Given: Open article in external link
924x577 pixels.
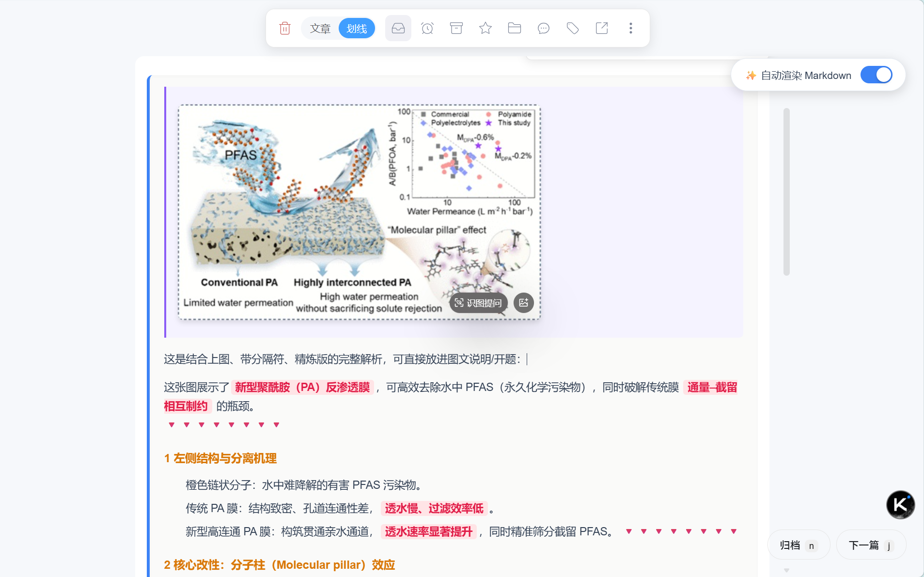Looking at the screenshot, I should coord(601,29).
